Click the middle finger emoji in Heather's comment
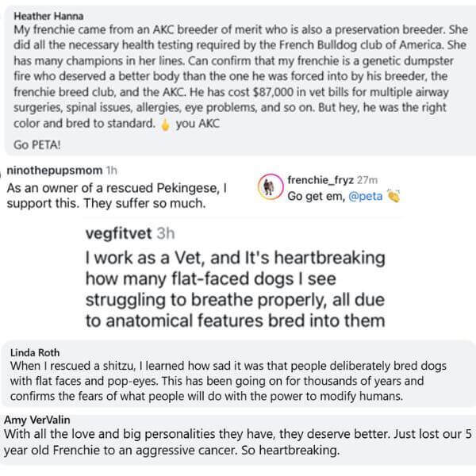Screen dimensions: 476x476 165,124
